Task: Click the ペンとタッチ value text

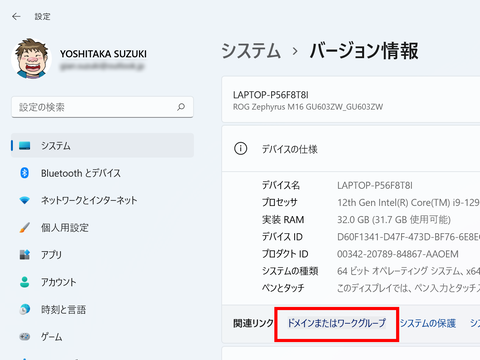Action: [408, 288]
